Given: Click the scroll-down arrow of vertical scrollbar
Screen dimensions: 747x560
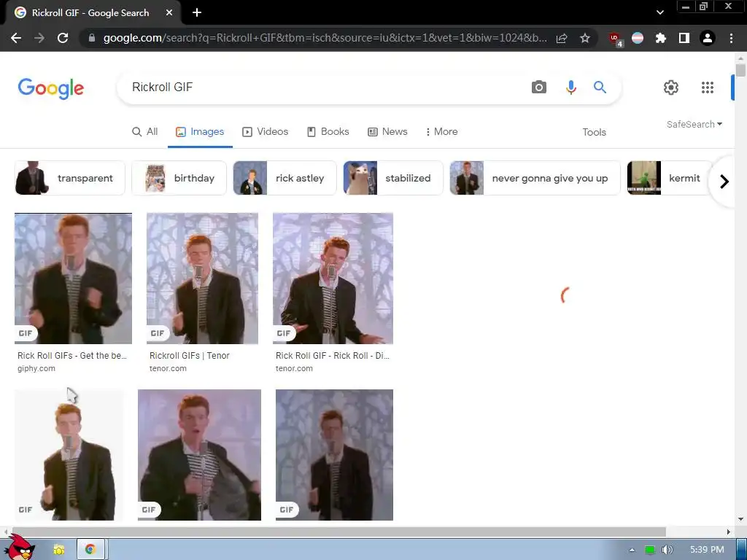Looking at the screenshot, I should (740, 519).
